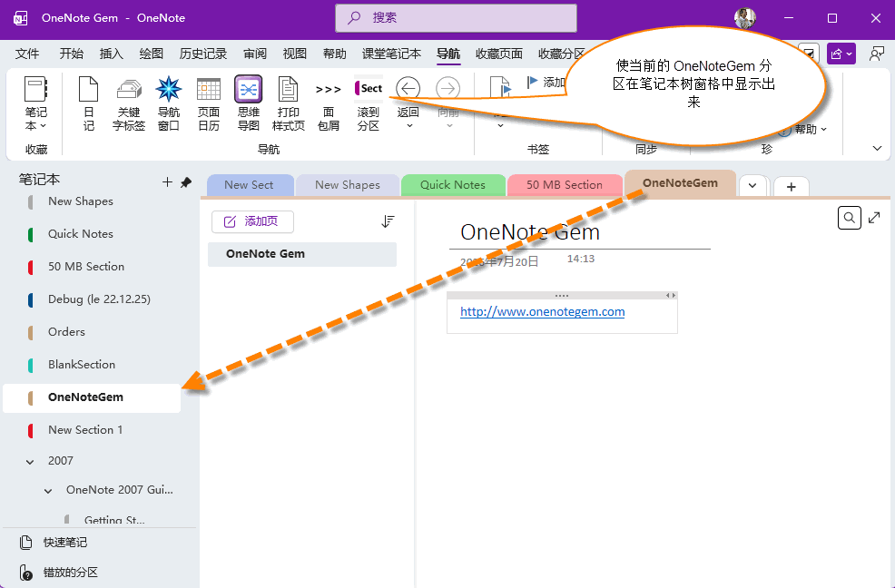
Task: Click the 添加页 add page button
Action: 252,221
